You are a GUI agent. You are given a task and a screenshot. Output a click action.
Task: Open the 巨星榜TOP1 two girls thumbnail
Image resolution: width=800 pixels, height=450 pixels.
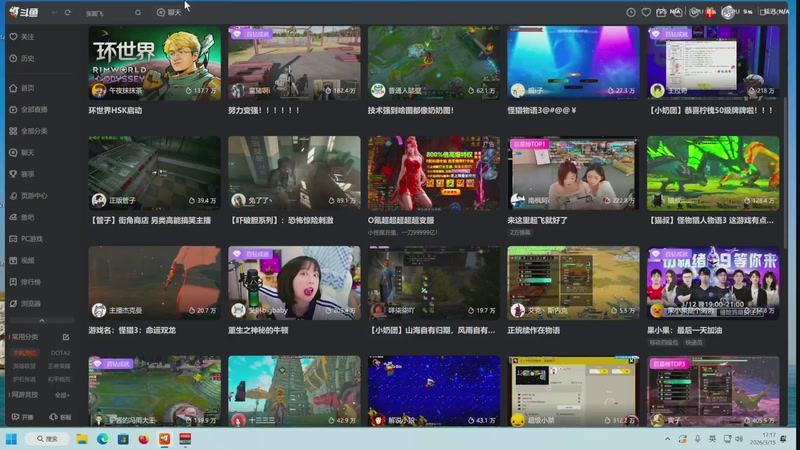[x=573, y=173]
